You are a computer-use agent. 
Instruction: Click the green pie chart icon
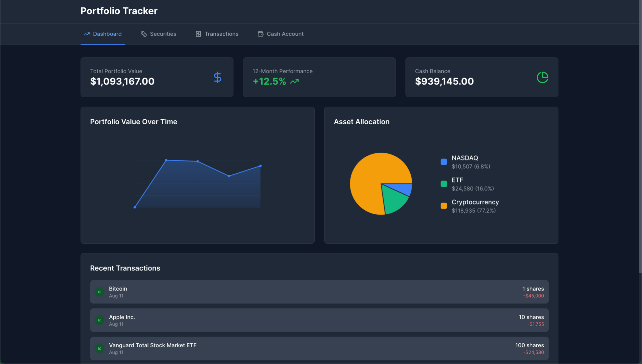(542, 78)
